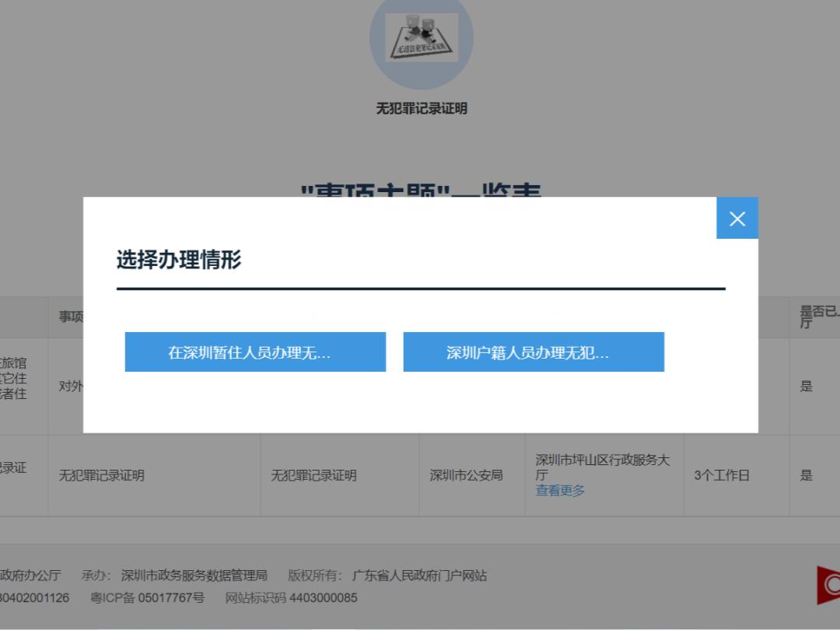
Task: Click 深圳市坪山区行政服务大厅 location text
Action: pyautogui.click(x=601, y=467)
